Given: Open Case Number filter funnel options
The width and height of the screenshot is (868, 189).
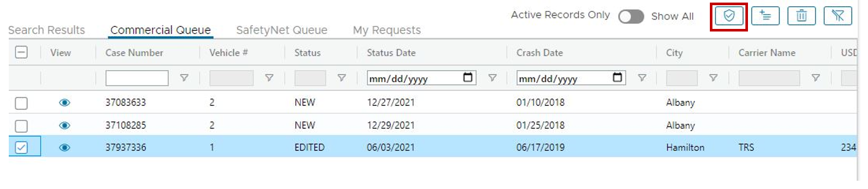Looking at the screenshot, I should [184, 78].
